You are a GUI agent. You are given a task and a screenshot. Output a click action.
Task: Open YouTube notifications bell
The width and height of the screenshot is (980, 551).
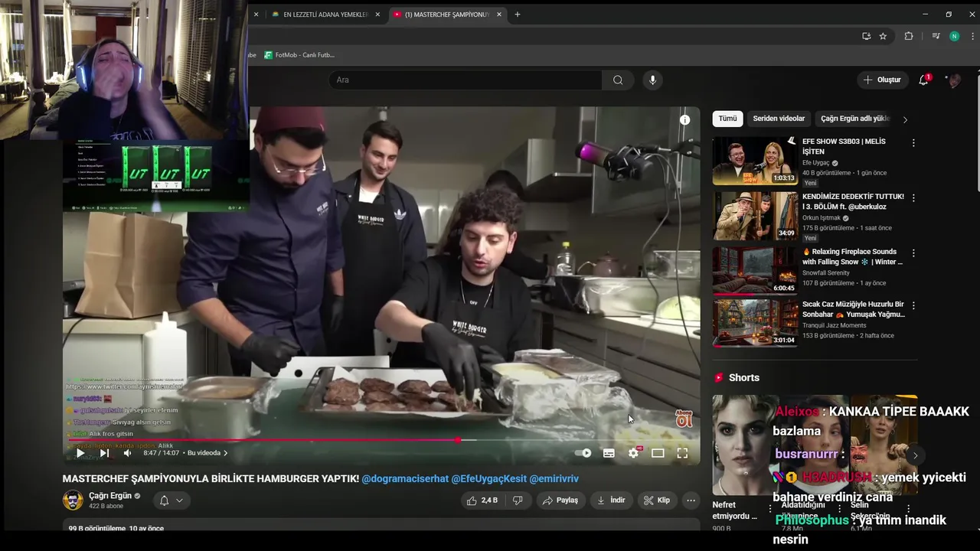click(923, 80)
